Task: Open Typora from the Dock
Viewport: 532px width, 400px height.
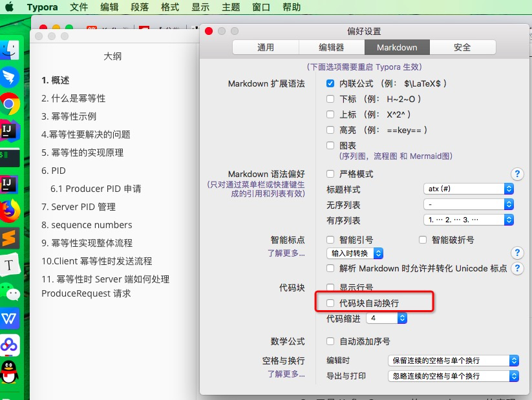Action: (10, 264)
